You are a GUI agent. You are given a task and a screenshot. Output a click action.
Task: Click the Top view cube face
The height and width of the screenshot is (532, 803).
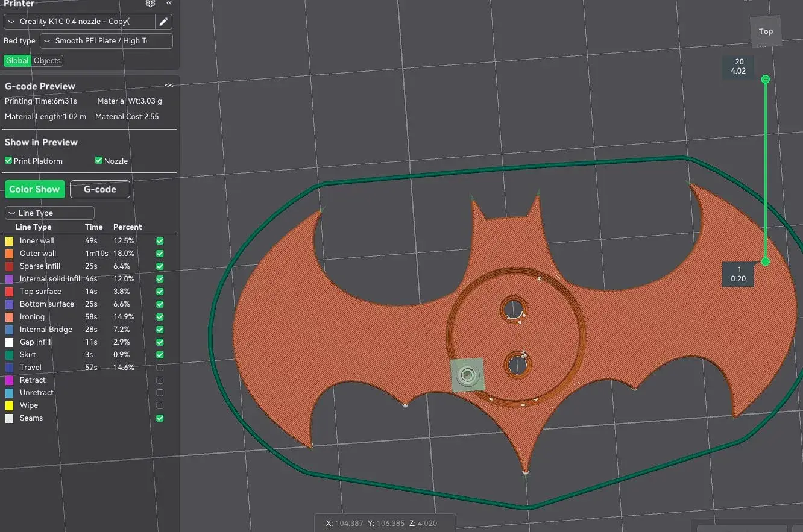766,31
